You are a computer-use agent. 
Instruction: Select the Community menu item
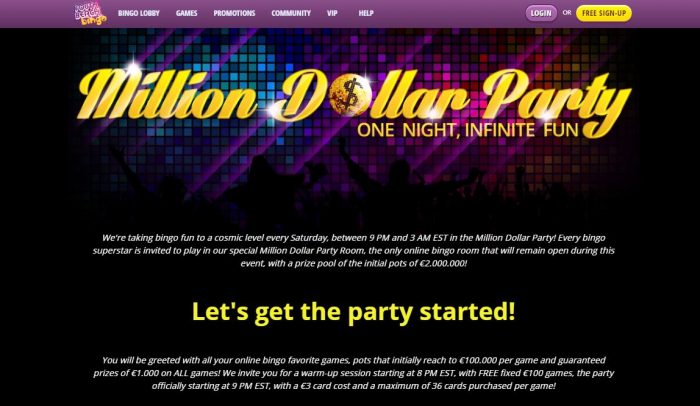[x=291, y=13]
